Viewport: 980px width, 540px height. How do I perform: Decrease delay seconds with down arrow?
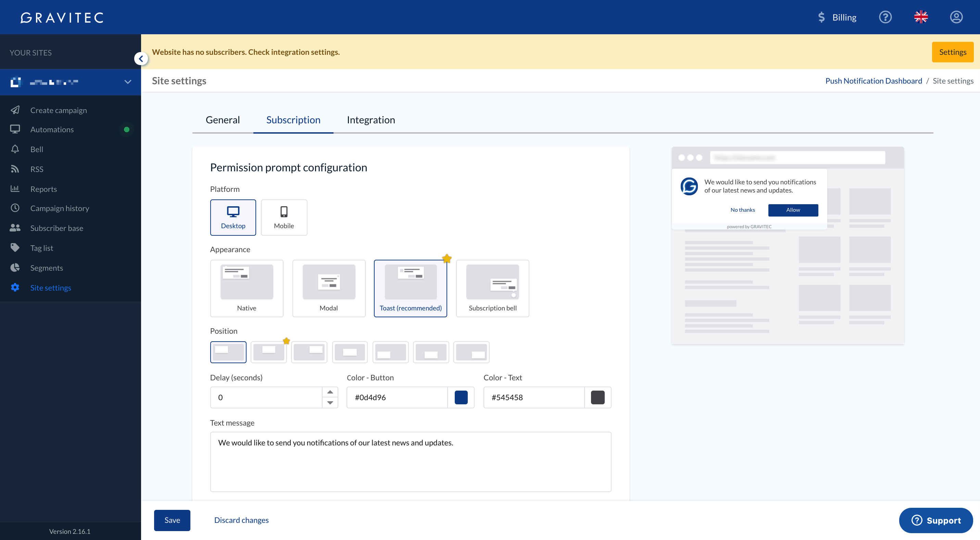pos(330,403)
